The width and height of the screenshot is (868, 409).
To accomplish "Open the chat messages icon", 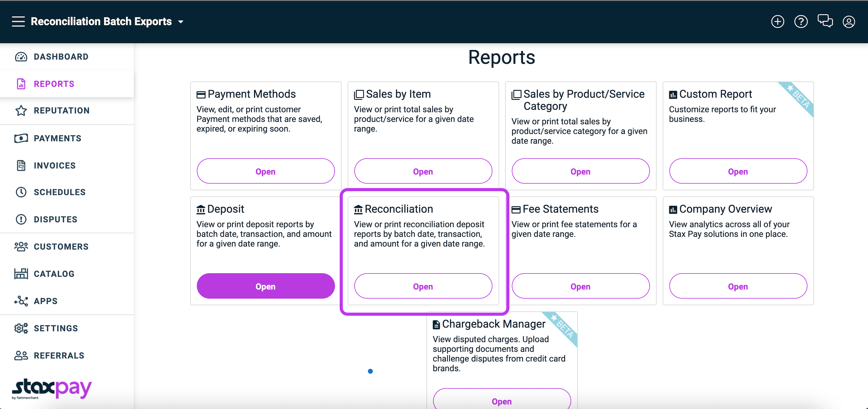I will tap(825, 21).
